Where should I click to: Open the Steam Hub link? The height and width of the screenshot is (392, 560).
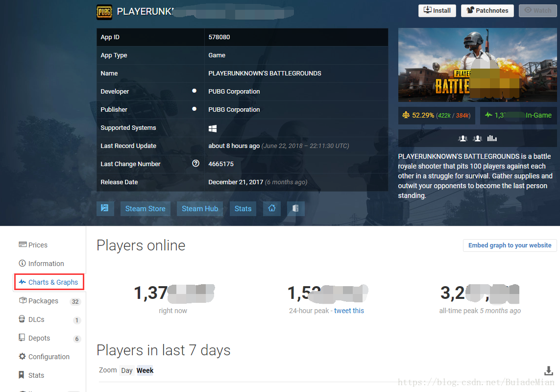point(199,208)
